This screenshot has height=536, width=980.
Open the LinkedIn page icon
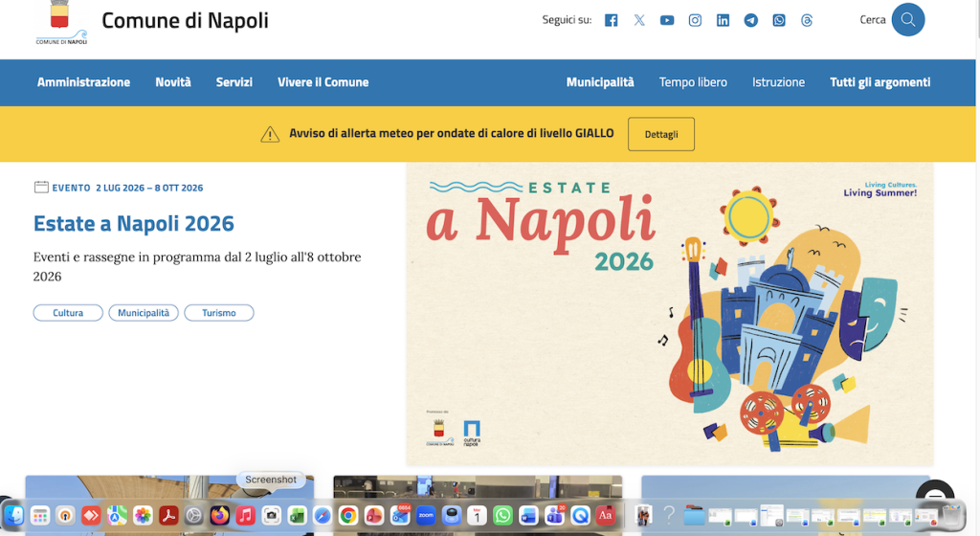click(723, 20)
